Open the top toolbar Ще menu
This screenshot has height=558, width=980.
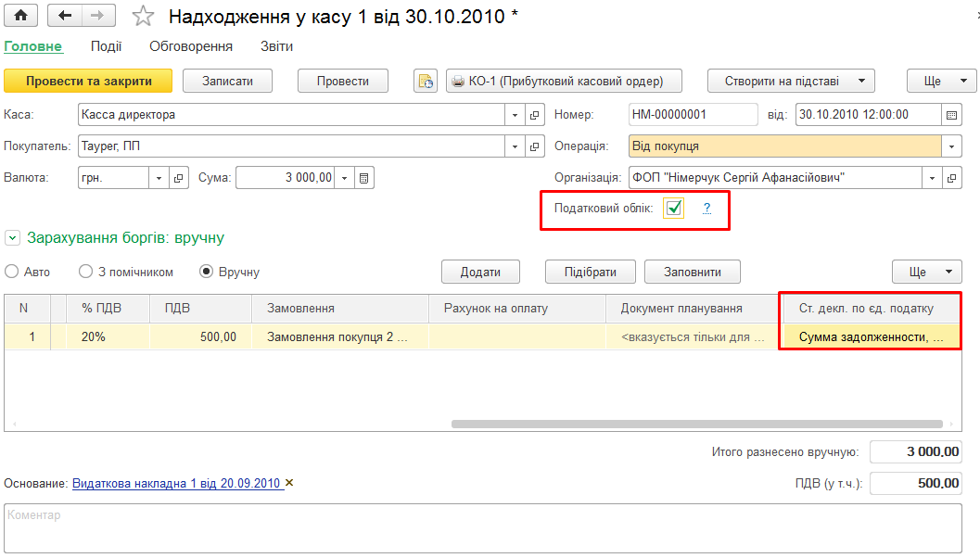pyautogui.click(x=941, y=82)
